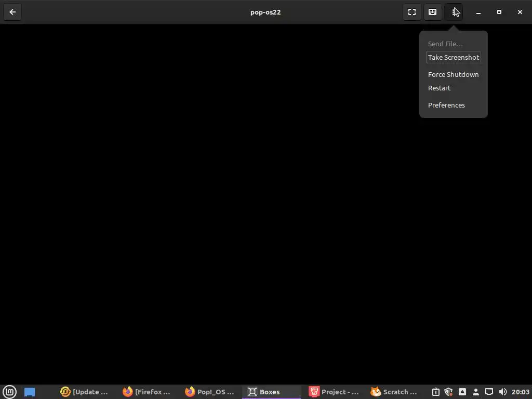
Task: Open the update shield tray icon
Action: [448, 392]
